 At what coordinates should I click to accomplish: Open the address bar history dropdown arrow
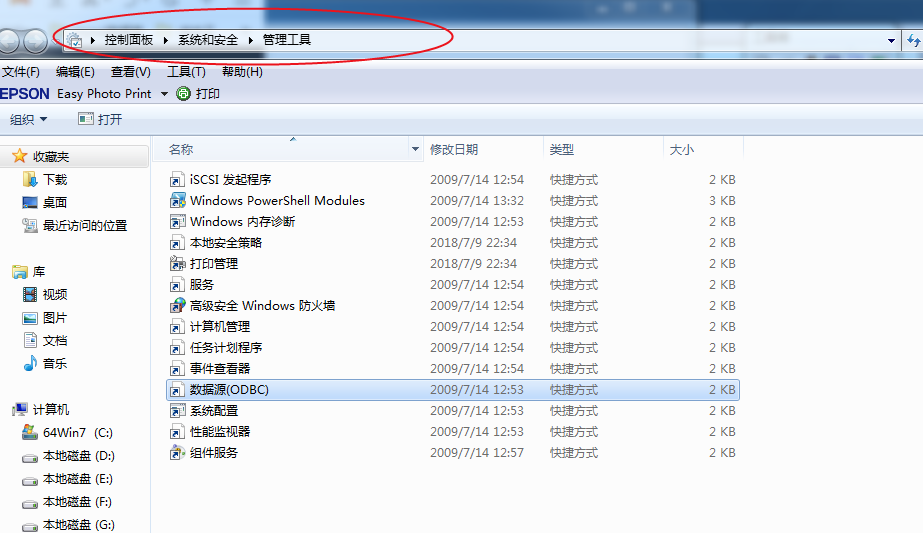click(891, 41)
